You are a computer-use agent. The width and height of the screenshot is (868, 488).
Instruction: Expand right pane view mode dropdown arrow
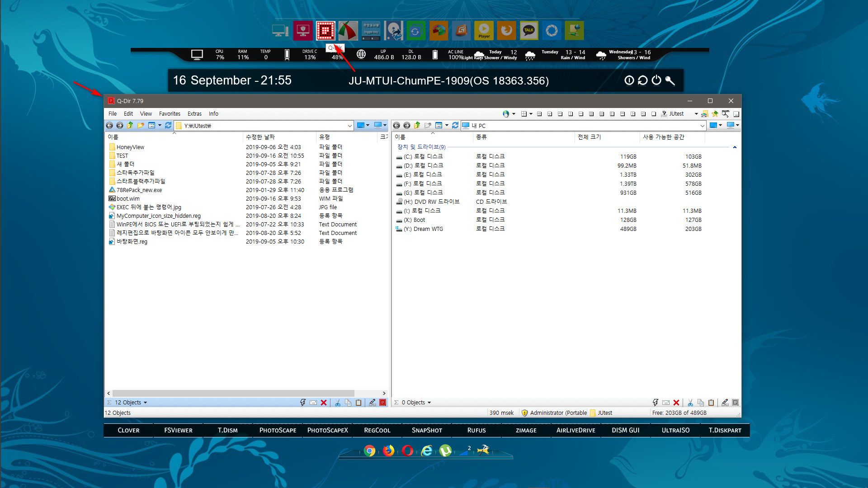(447, 125)
